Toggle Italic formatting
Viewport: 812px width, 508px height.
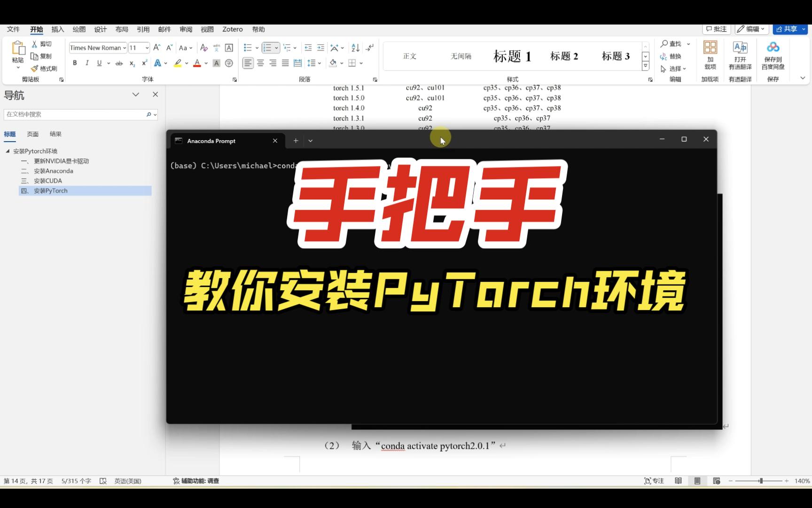coord(87,63)
